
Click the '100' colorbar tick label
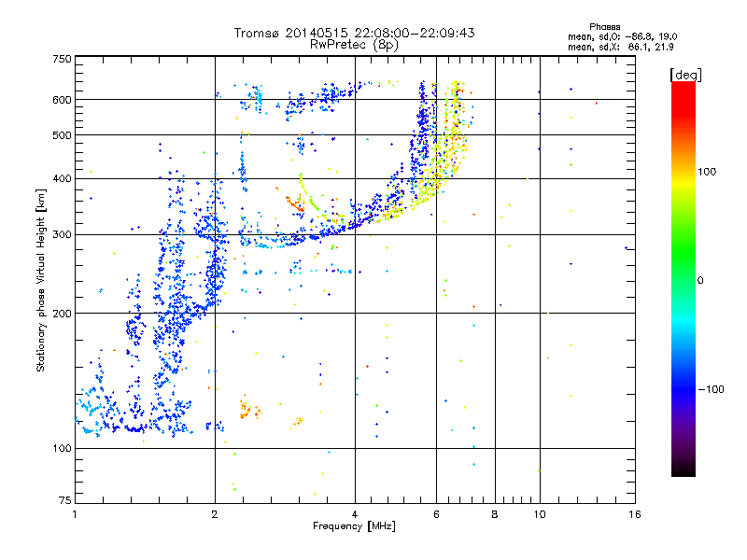pyautogui.click(x=707, y=172)
